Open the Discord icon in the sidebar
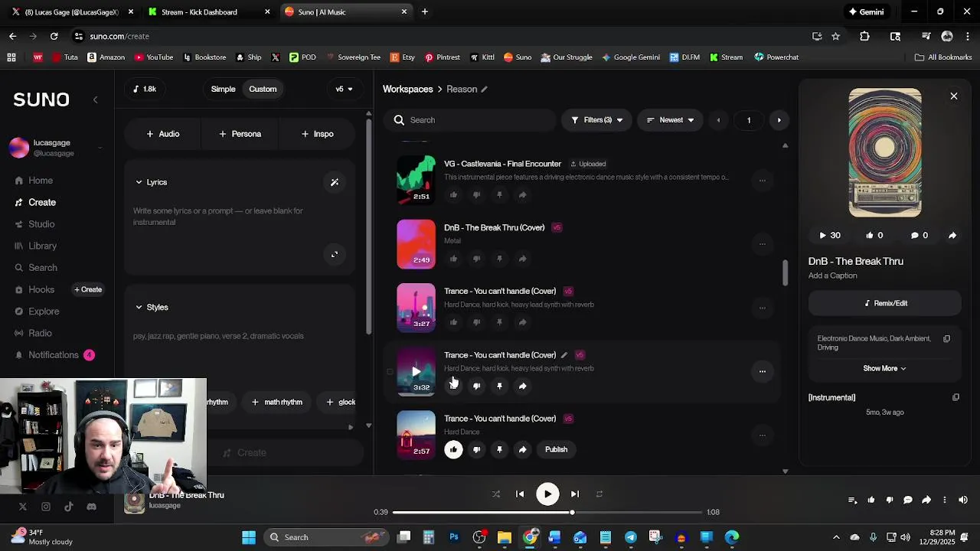This screenshot has height=551, width=980. pos(91,507)
